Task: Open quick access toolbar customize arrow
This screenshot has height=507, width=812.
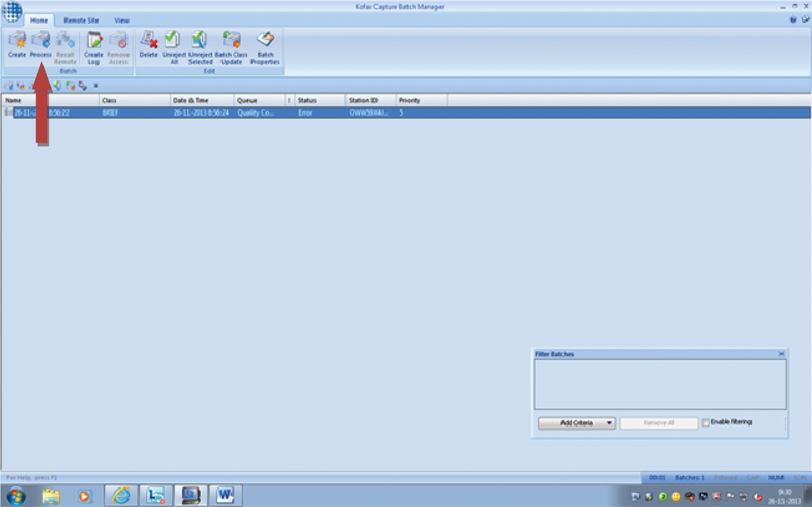Action: click(96, 86)
